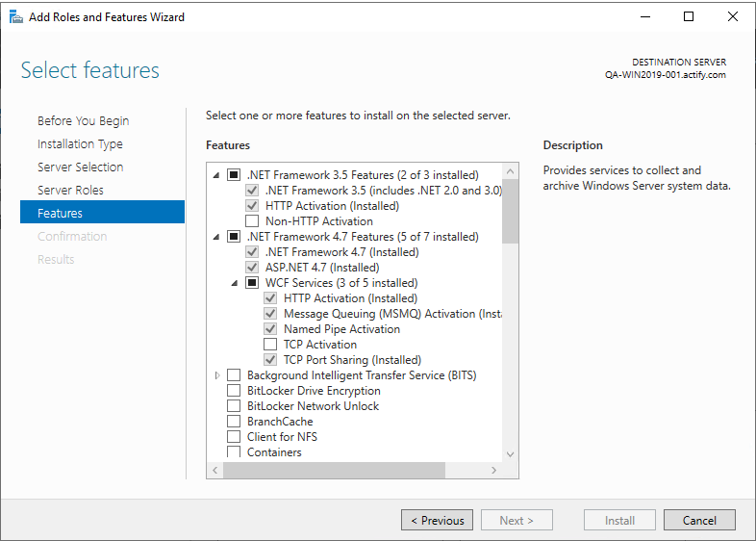Image resolution: width=756 pixels, height=541 pixels.
Task: Click the Previous button
Action: pyautogui.click(x=437, y=521)
